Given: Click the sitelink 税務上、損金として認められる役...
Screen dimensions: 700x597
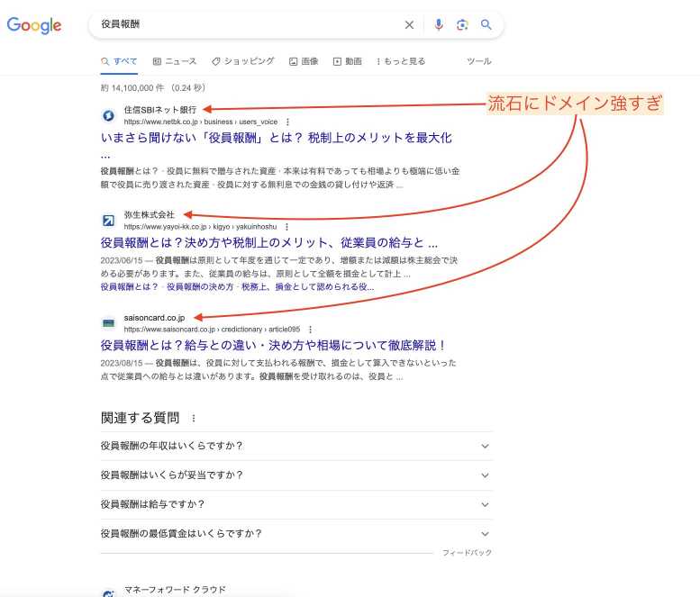Looking at the screenshot, I should click(307, 287).
